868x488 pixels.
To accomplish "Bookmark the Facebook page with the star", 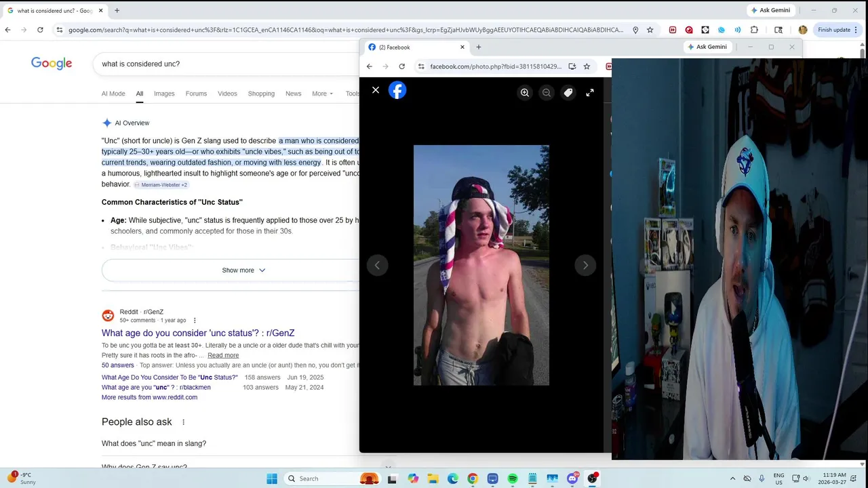I will [x=587, y=66].
